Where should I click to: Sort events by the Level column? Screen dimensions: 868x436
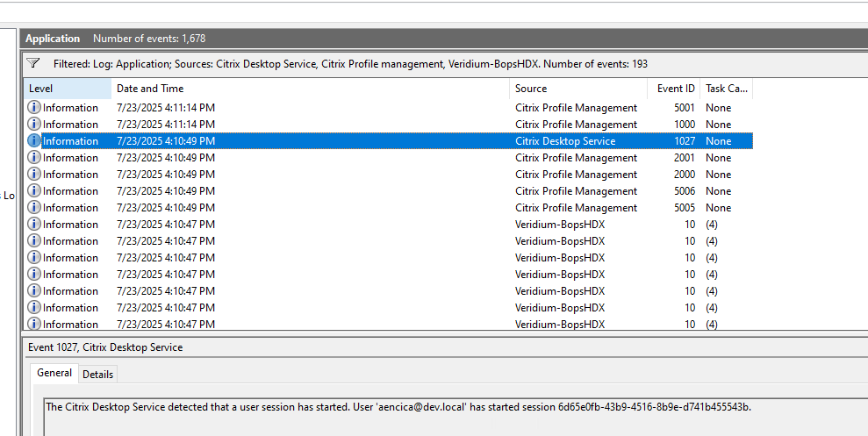click(67, 89)
